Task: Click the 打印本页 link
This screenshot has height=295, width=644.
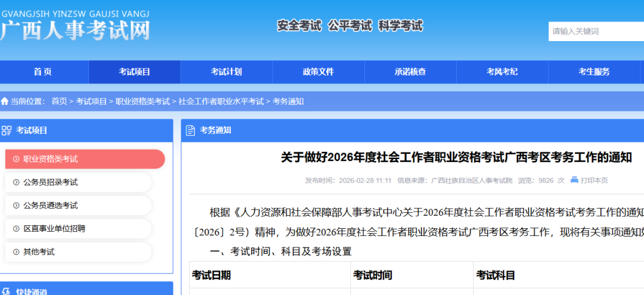Action: [595, 180]
